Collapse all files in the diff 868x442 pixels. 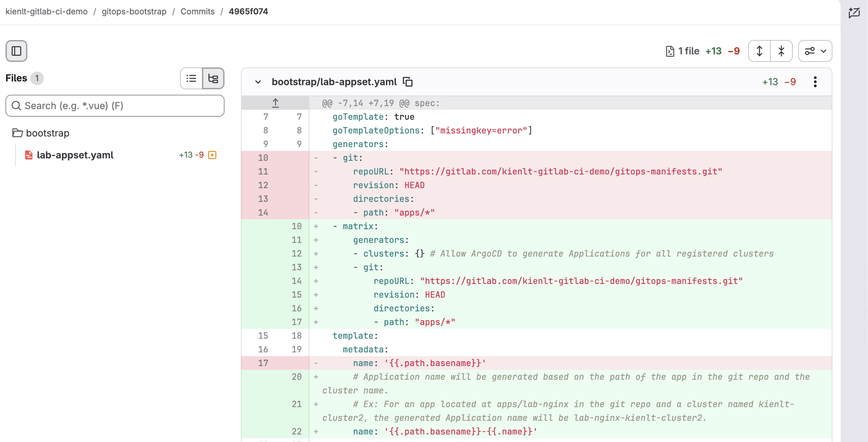pos(781,51)
